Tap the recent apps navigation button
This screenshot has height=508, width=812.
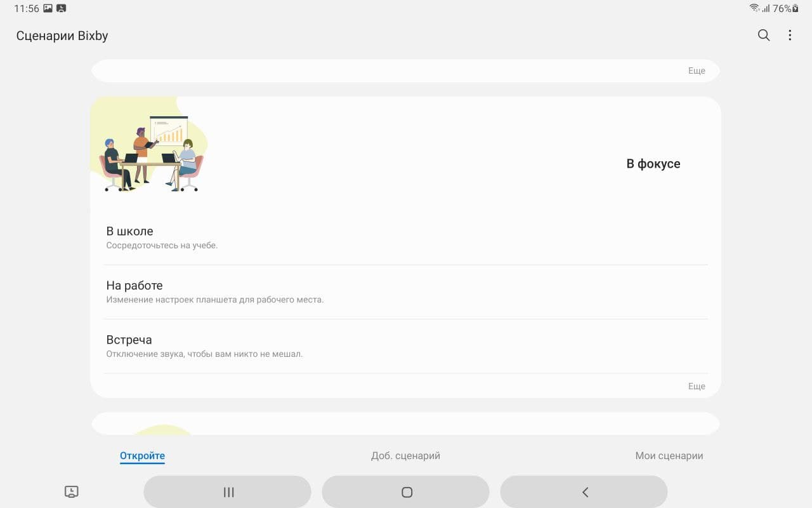pyautogui.click(x=227, y=492)
